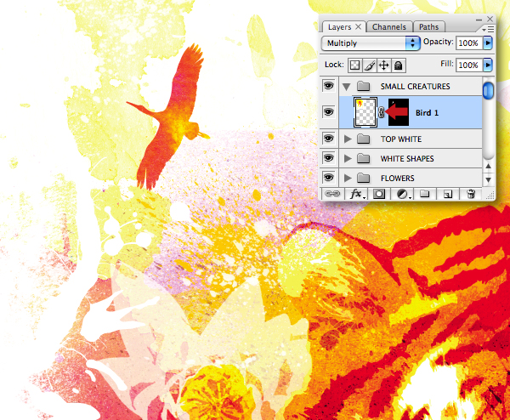This screenshot has height=420, width=510.
Task: Select the WHITE SHAPES folder icon
Action: tap(363, 158)
